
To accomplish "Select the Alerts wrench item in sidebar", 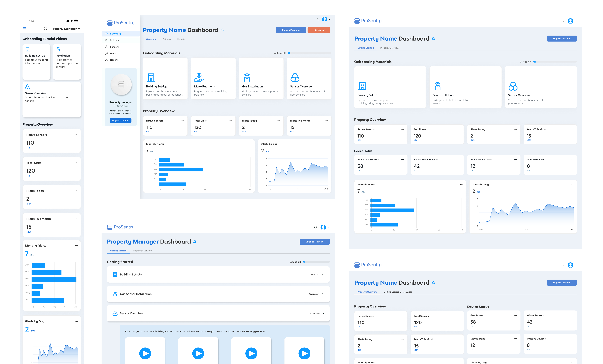I will (x=113, y=53).
